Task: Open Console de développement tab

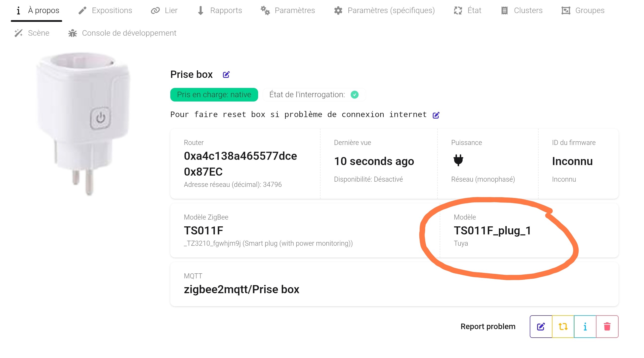Action: tap(122, 33)
